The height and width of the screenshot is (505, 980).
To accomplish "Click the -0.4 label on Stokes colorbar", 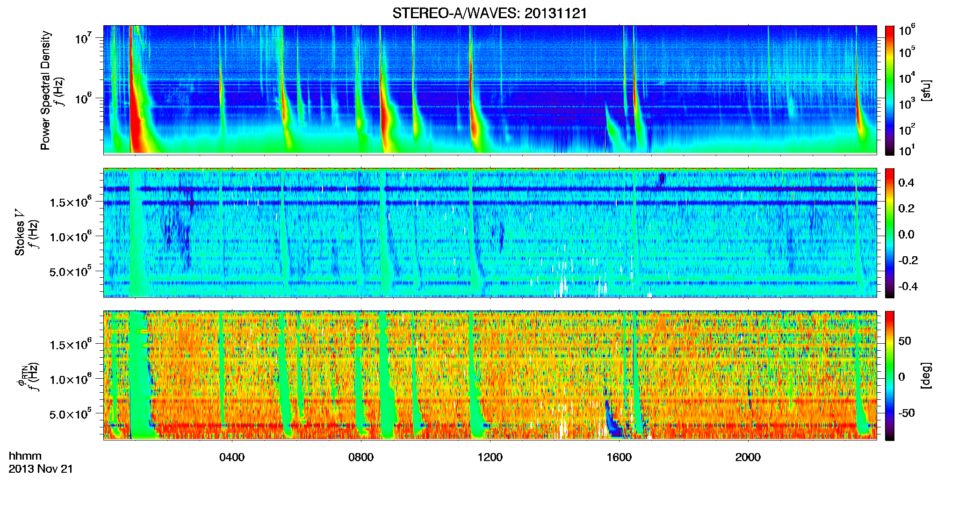I will point(908,286).
